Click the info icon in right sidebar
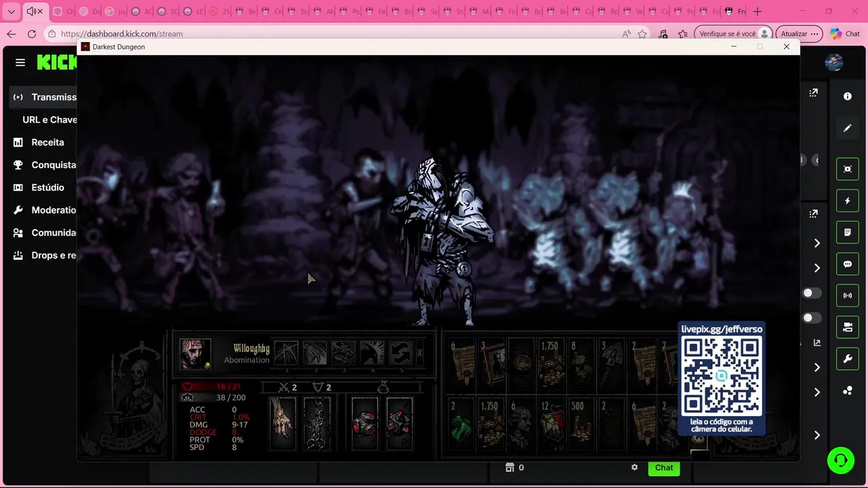The width and height of the screenshot is (868, 488). pos(847,96)
